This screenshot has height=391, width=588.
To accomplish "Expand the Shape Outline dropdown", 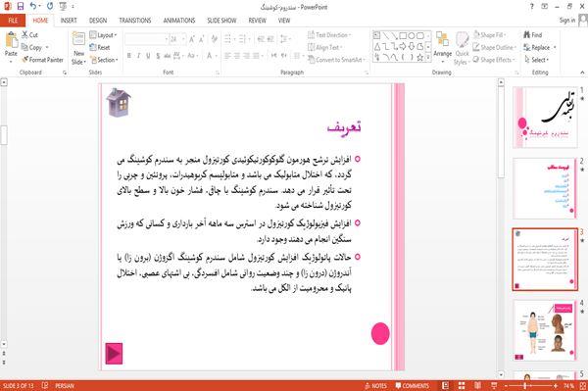I will pos(495,47).
